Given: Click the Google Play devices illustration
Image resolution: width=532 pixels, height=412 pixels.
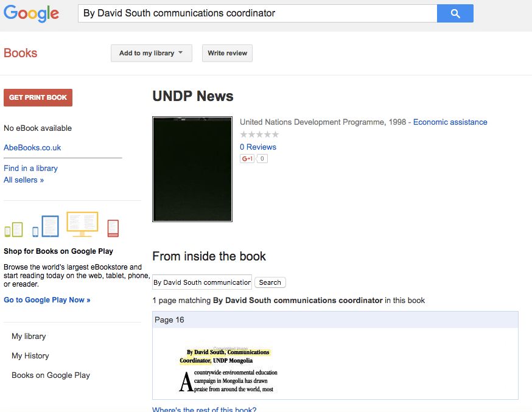Looking at the screenshot, I should coord(61,225).
